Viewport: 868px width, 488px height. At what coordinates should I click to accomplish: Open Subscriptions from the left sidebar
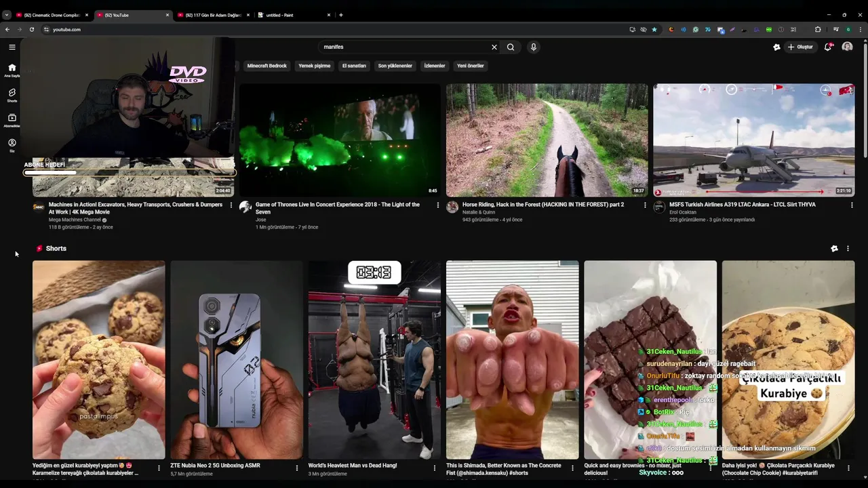tap(12, 120)
